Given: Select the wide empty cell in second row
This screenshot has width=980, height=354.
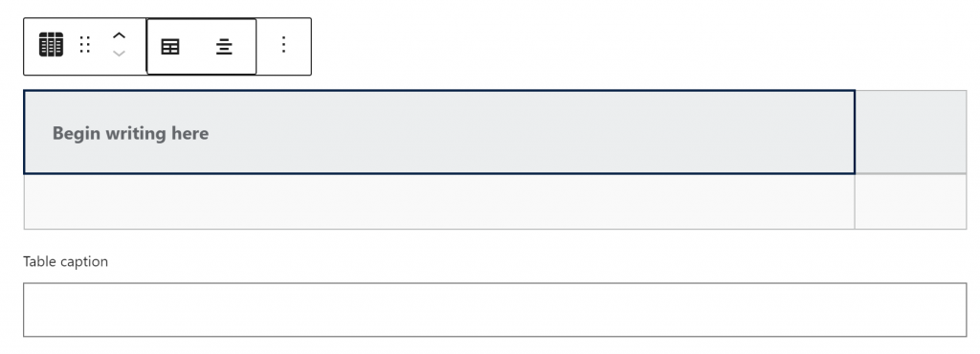Looking at the screenshot, I should (438, 202).
